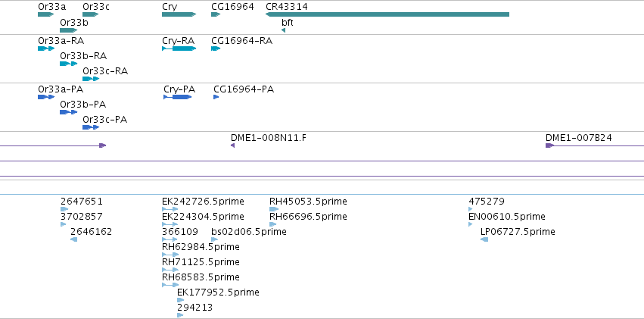This screenshot has height=319, width=644.
Task: Click the Cry-PA coding sequence glyph
Action: (178, 97)
